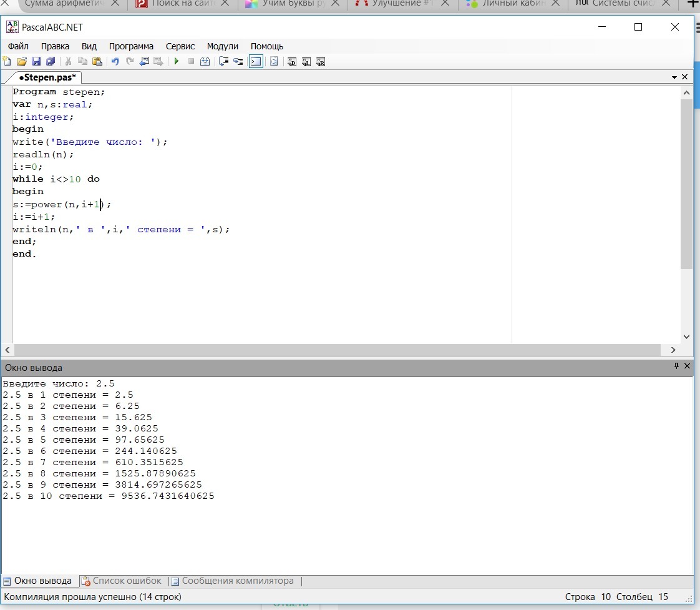Expand the Файл menu
The height and width of the screenshot is (610, 700).
coord(18,46)
